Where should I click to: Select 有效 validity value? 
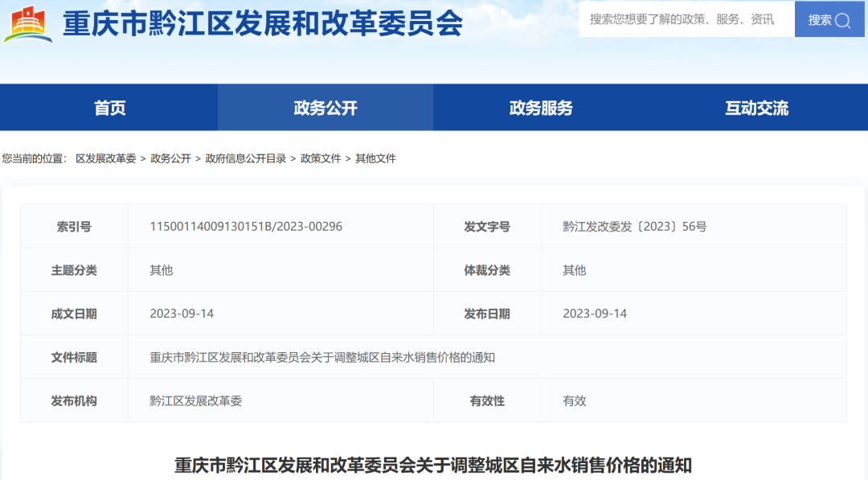pyautogui.click(x=574, y=401)
